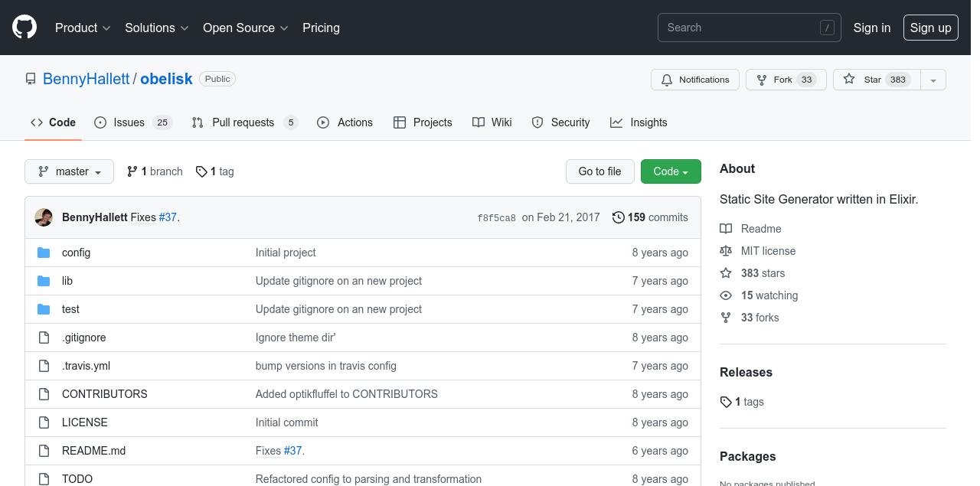980x486 pixels.
Task: Open the README.md file
Action: point(93,451)
